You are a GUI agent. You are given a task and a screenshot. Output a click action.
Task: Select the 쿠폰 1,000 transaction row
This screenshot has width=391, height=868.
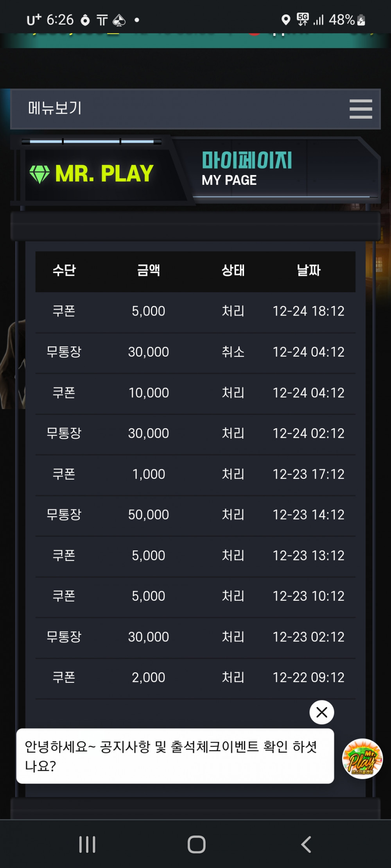[195, 474]
